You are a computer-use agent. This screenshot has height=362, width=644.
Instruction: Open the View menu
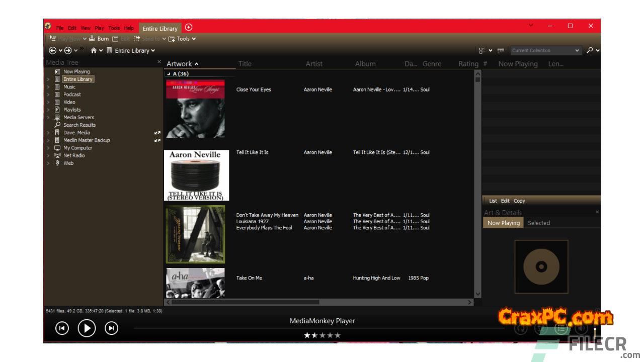(86, 28)
